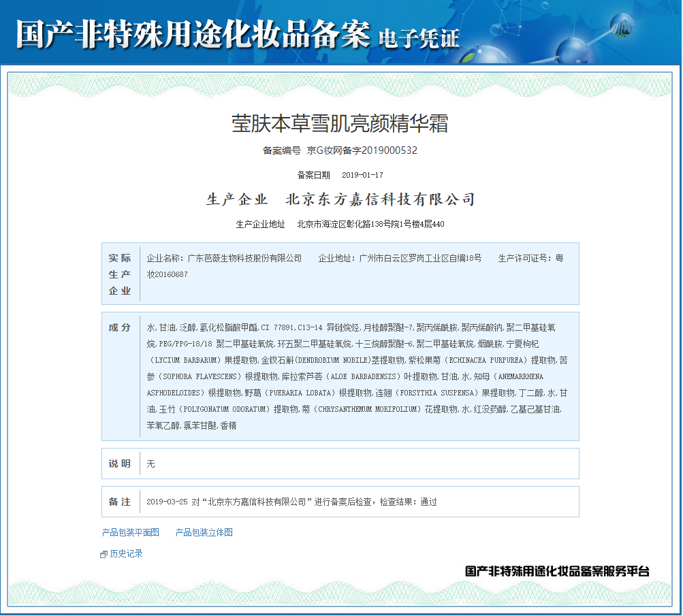Click the header banner title 国产非特殊用途化妆品备案
Viewport: 683px width, 616px height.
(x=193, y=34)
